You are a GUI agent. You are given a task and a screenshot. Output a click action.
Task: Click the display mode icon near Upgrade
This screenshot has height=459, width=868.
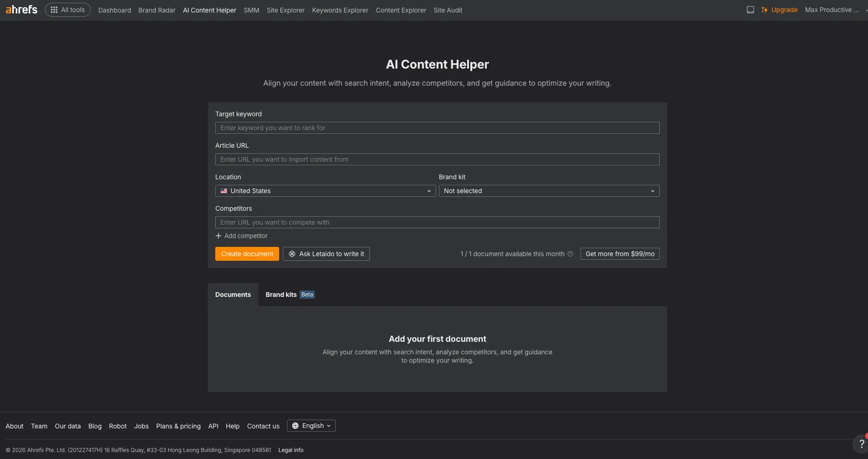(x=750, y=10)
